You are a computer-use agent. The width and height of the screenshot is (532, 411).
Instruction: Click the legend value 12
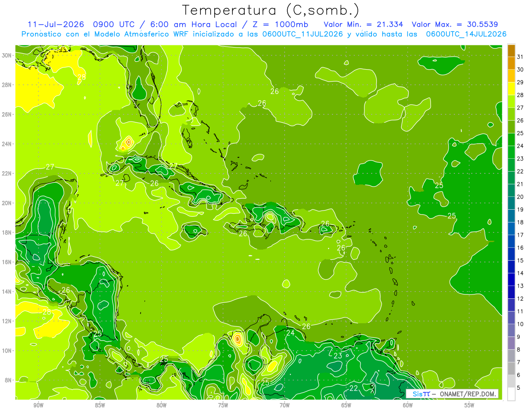coord(520,298)
